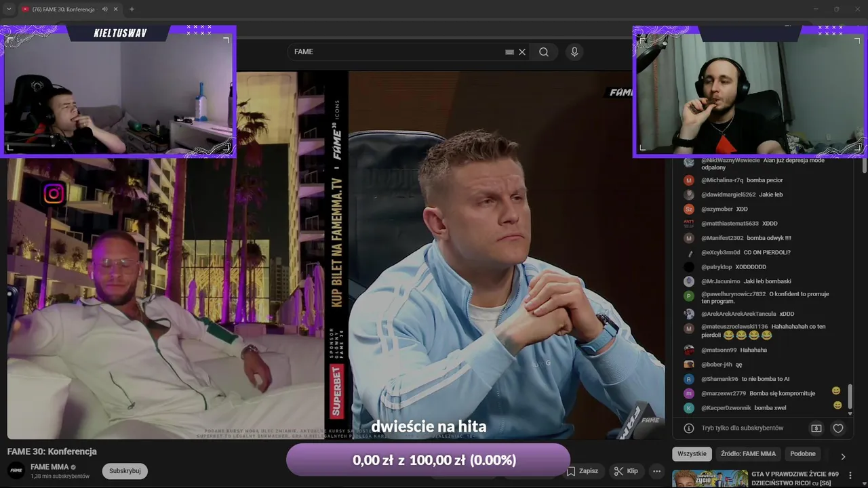Click the main video player area
This screenshot has width=868, height=488.
pyautogui.click(x=336, y=256)
